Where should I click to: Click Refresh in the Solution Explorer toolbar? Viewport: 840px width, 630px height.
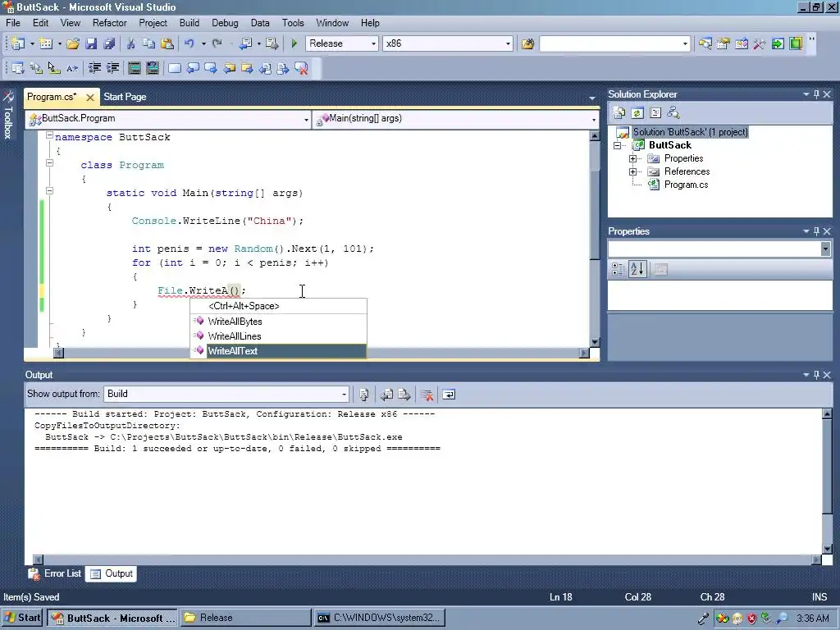[637, 113]
